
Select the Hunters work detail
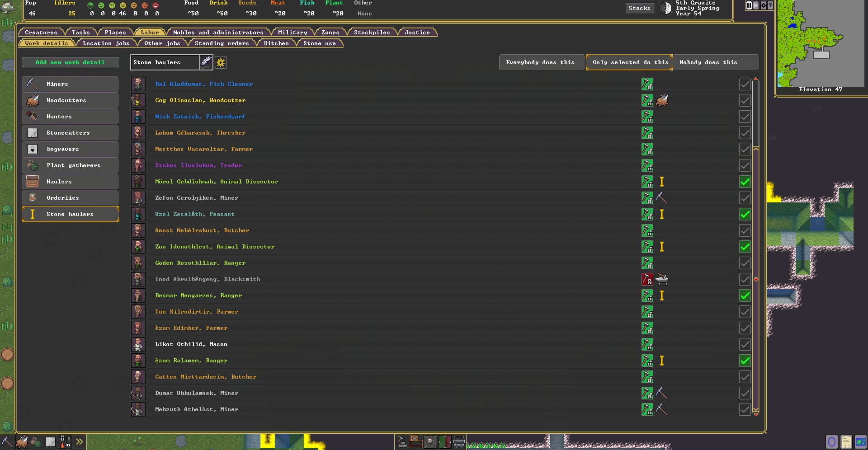pos(70,117)
